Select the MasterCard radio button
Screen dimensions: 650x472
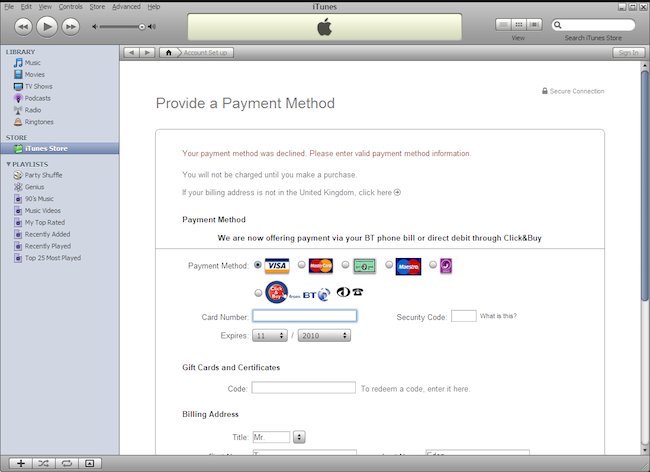[x=301, y=264]
